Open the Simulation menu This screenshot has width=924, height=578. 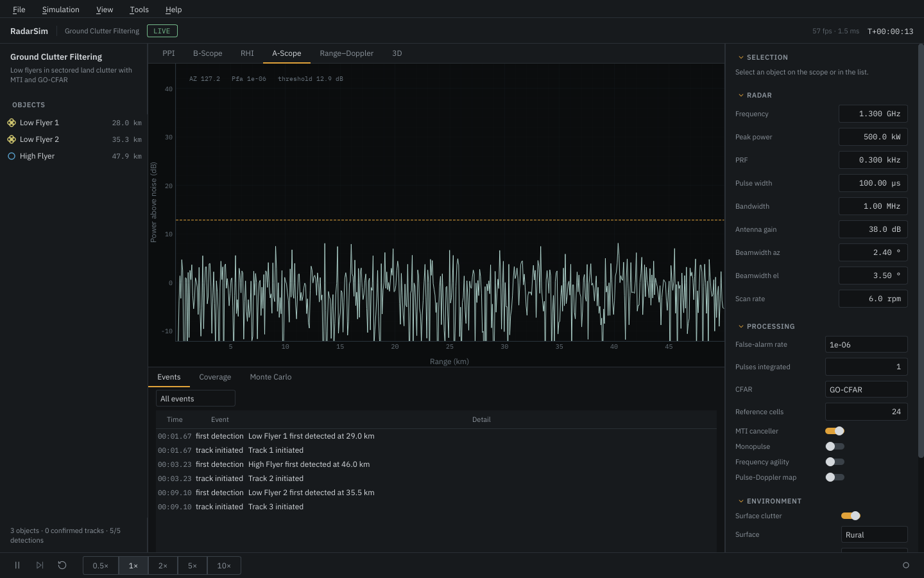coord(61,10)
